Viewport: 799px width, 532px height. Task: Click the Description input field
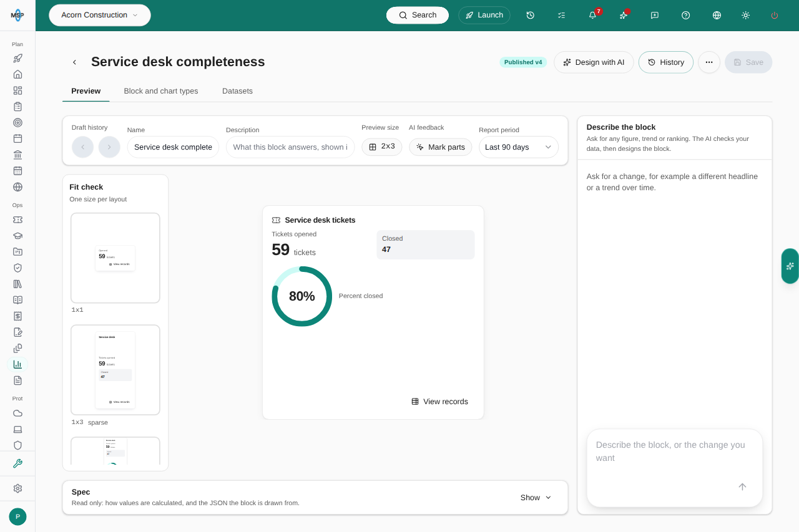pyautogui.click(x=290, y=147)
